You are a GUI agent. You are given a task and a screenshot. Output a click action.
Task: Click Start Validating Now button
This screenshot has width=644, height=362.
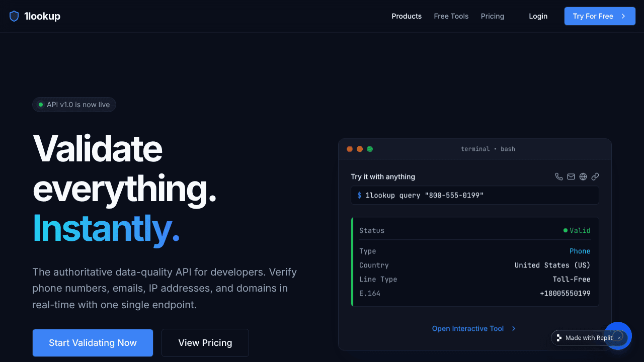[x=93, y=343]
